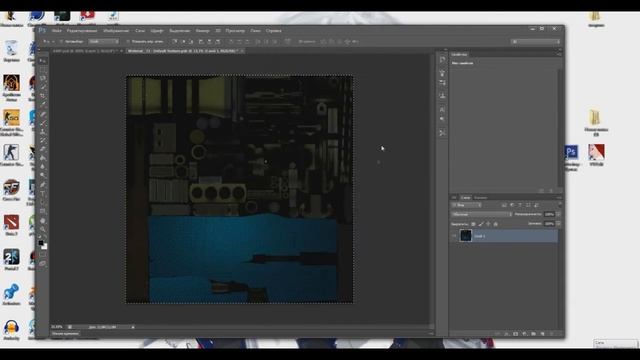
Task: Open the Справка menu
Action: (273, 31)
